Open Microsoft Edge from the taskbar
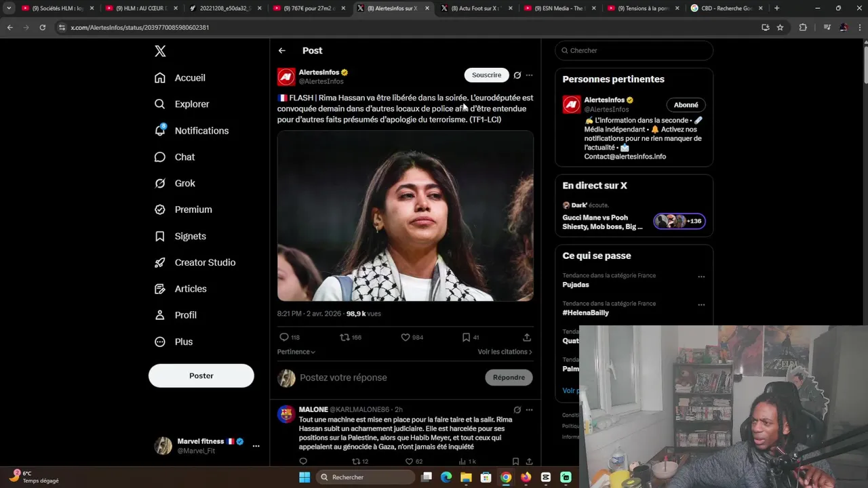The width and height of the screenshot is (868, 488). pos(446,477)
